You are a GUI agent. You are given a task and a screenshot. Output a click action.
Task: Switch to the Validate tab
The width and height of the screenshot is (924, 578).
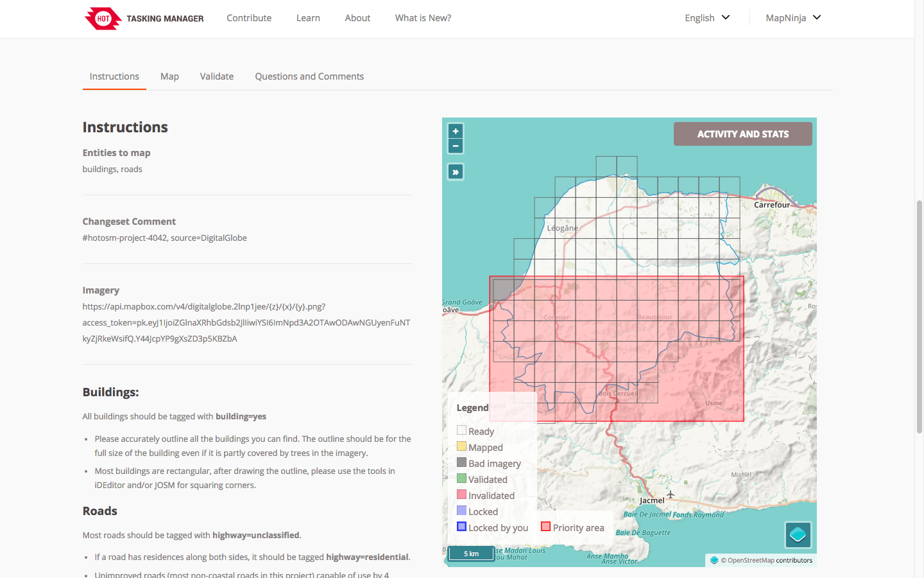click(217, 76)
